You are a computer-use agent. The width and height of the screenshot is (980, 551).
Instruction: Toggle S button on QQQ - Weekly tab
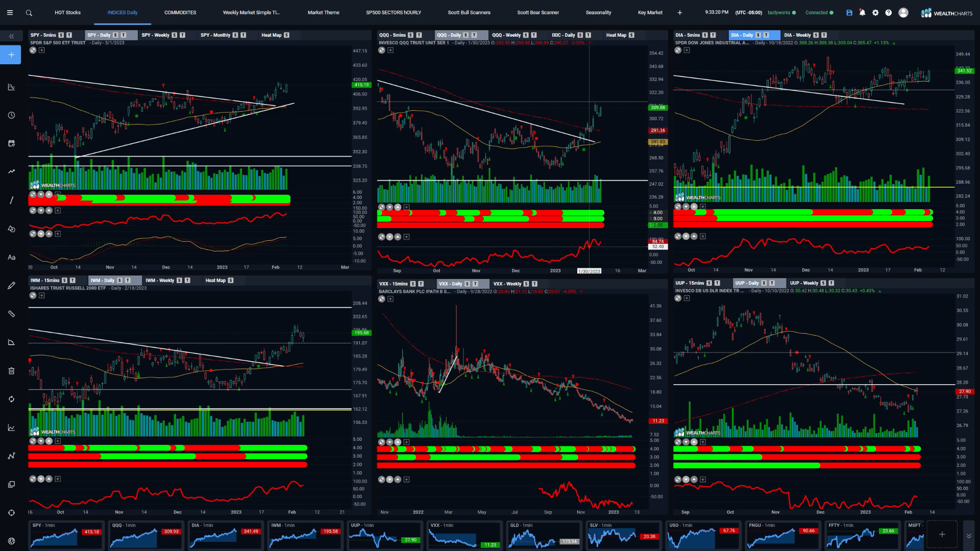click(x=526, y=35)
